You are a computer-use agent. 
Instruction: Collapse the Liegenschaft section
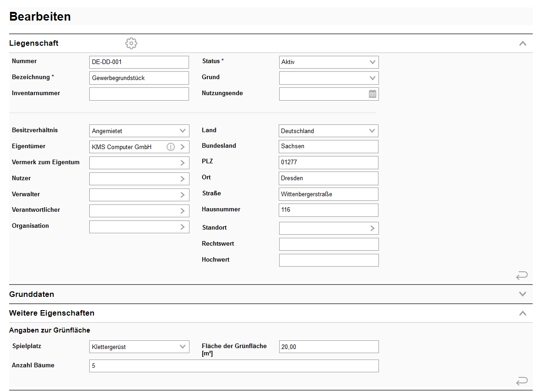pos(523,43)
